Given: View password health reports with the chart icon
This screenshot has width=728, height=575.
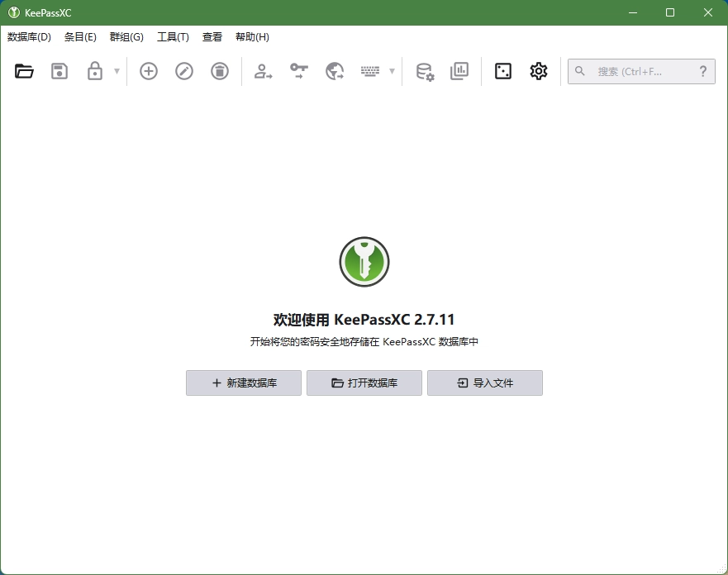Looking at the screenshot, I should point(459,71).
